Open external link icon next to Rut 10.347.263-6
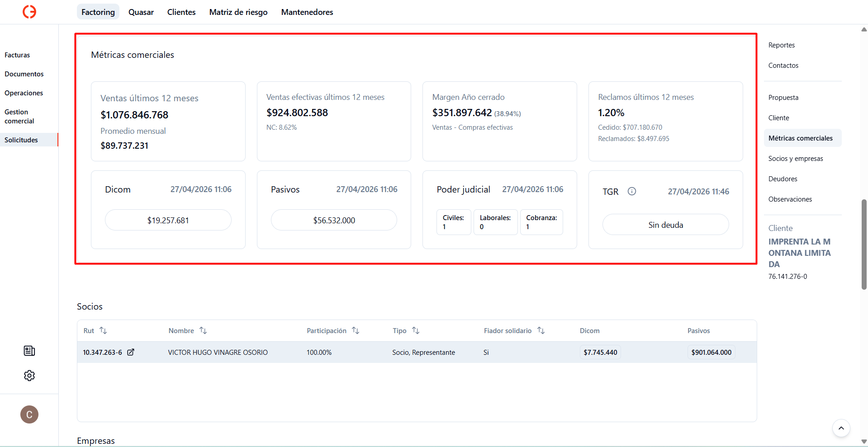Image resolution: width=868 pixels, height=447 pixels. pos(131,352)
